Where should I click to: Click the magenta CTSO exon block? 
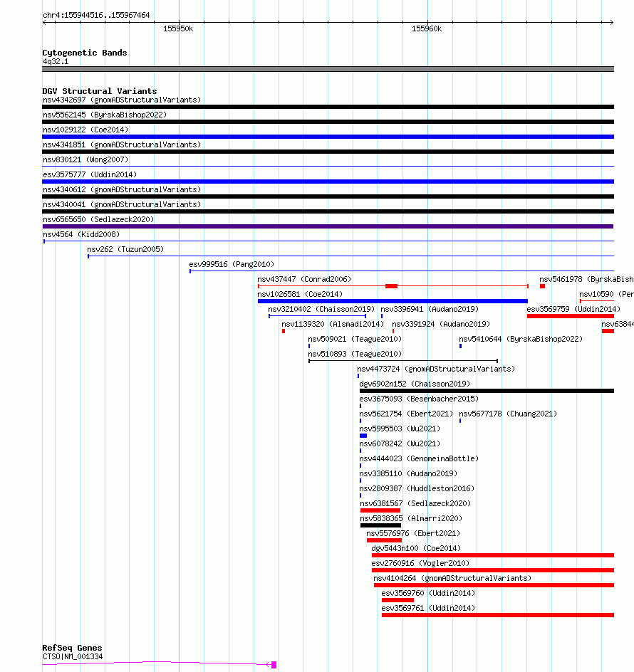[x=274, y=665]
